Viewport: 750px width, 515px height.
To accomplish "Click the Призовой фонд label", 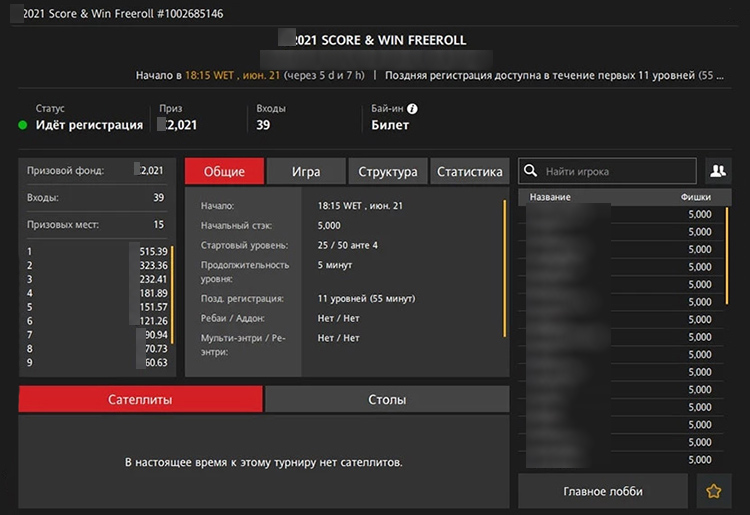I will click(x=66, y=171).
